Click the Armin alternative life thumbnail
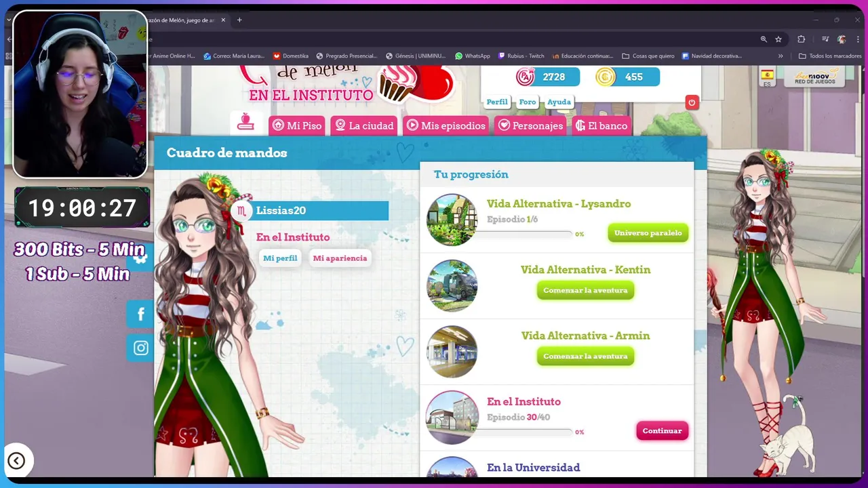The width and height of the screenshot is (868, 488). [x=452, y=351]
